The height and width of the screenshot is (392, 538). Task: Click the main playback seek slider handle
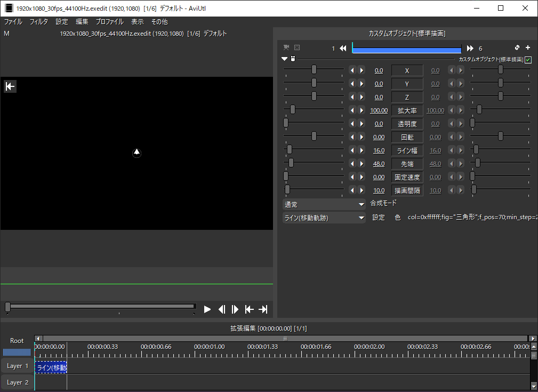pos(7,307)
